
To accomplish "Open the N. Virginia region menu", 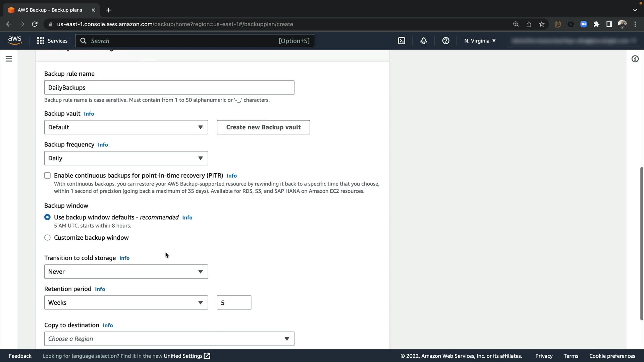I will 480,41.
